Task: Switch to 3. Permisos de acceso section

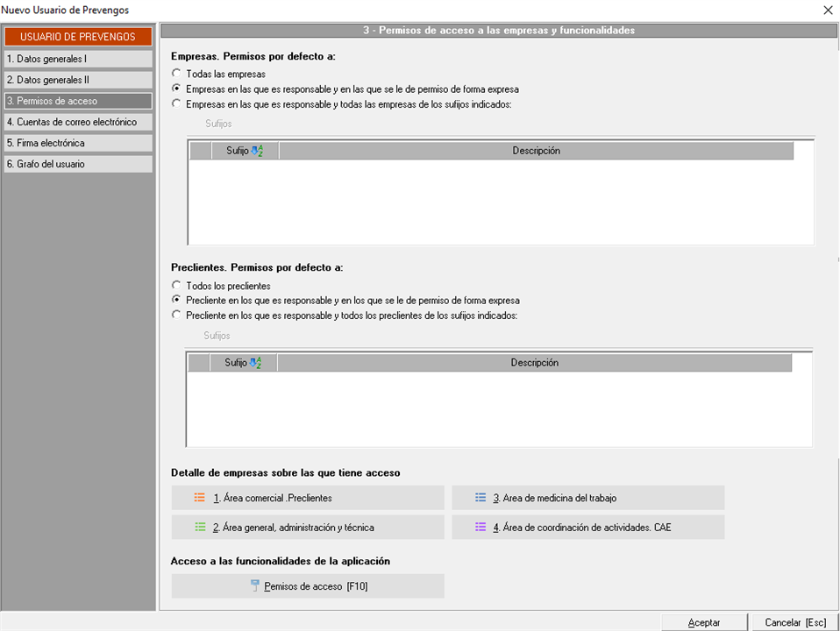Action: click(x=78, y=101)
